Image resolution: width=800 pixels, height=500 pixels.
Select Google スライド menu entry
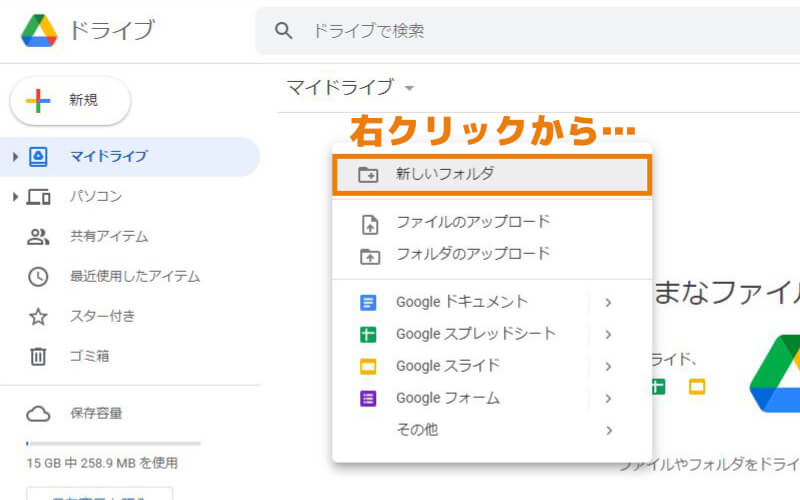[x=492, y=366]
